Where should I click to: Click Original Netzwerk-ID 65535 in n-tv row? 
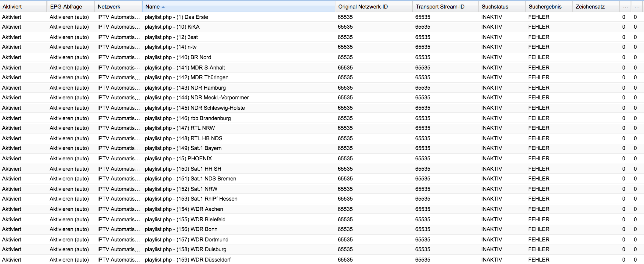[345, 47]
